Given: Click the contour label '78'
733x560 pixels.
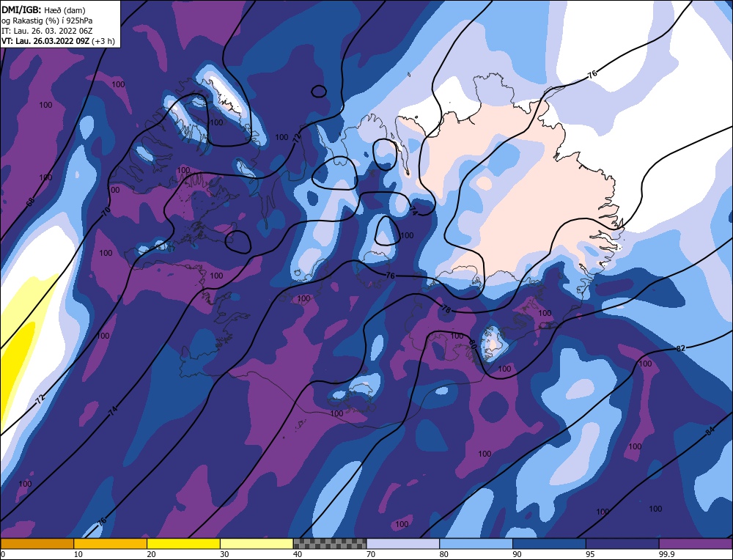Looking at the screenshot, I should coord(446,309).
